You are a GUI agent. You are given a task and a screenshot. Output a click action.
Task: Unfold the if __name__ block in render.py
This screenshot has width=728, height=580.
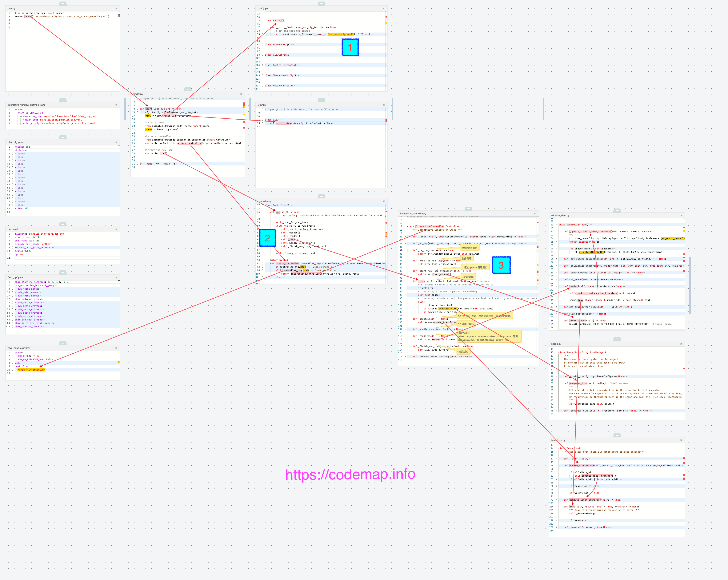click(x=138, y=164)
